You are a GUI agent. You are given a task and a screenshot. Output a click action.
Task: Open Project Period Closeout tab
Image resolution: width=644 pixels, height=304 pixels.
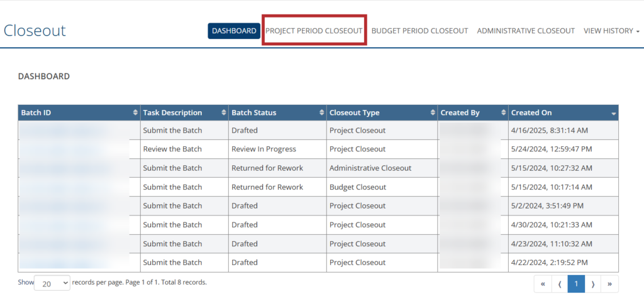pos(314,31)
